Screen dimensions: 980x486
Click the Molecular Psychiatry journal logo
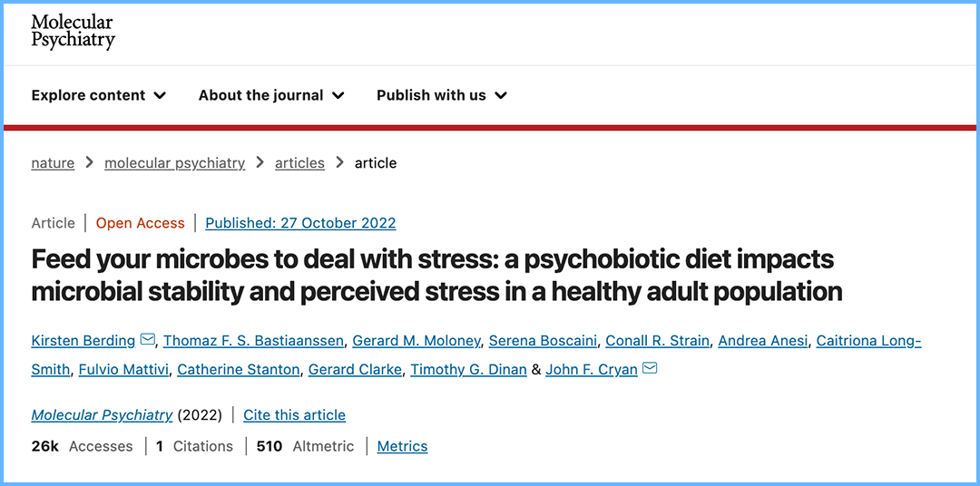[x=73, y=31]
